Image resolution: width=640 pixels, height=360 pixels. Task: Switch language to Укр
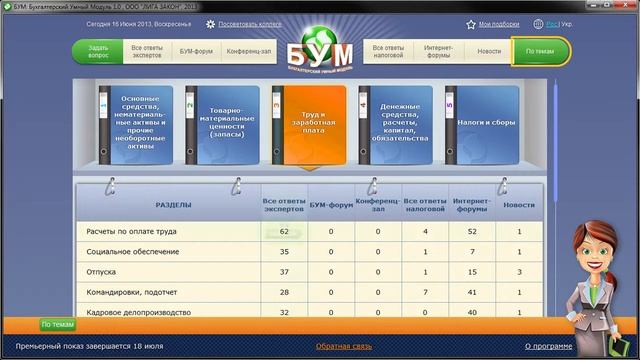(567, 24)
